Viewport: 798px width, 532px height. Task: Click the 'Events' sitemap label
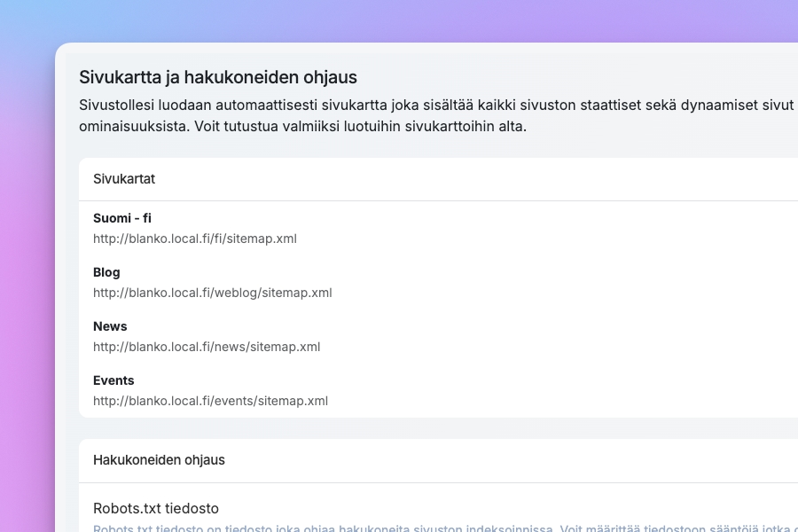113,380
